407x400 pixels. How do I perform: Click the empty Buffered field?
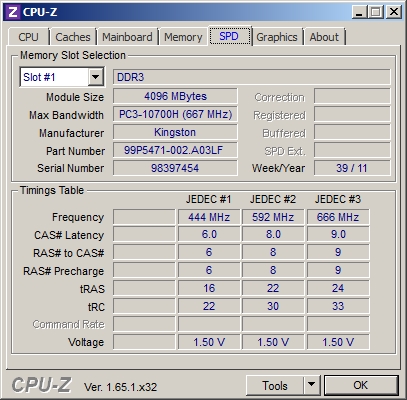(352, 132)
